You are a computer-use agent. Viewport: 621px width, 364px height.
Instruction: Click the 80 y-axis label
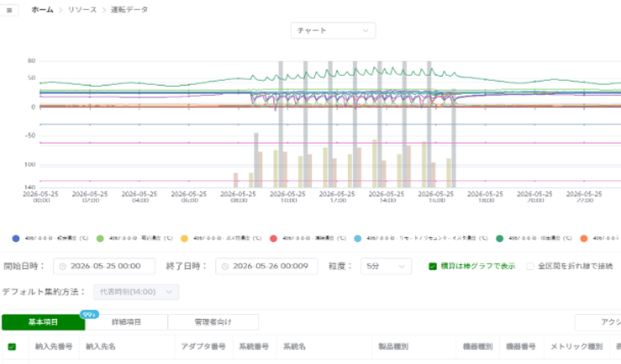31,61
